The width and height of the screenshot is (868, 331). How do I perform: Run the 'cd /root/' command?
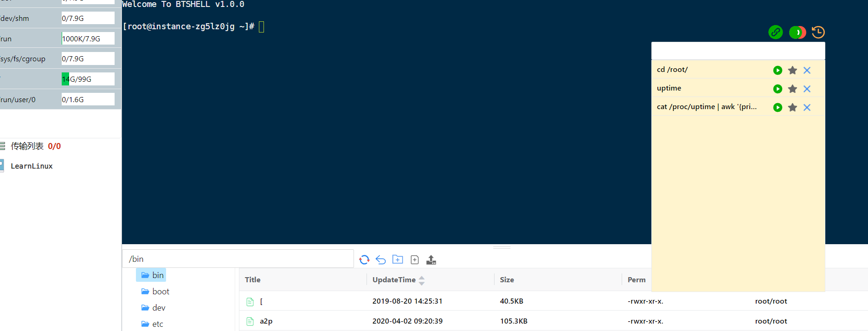coord(778,70)
